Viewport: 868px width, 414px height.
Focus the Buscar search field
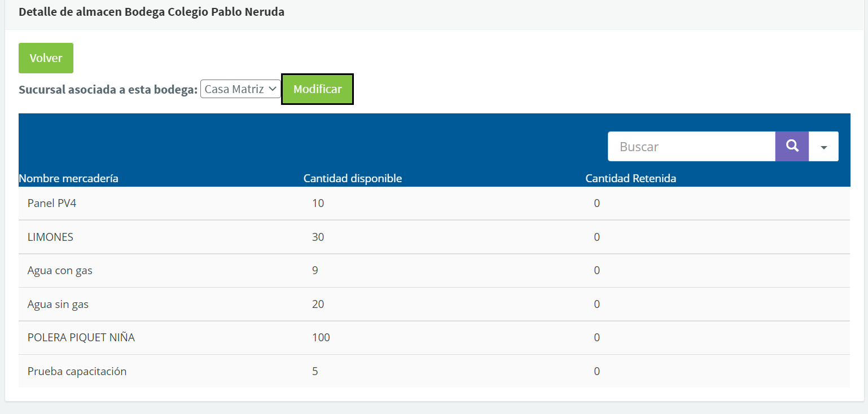691,147
